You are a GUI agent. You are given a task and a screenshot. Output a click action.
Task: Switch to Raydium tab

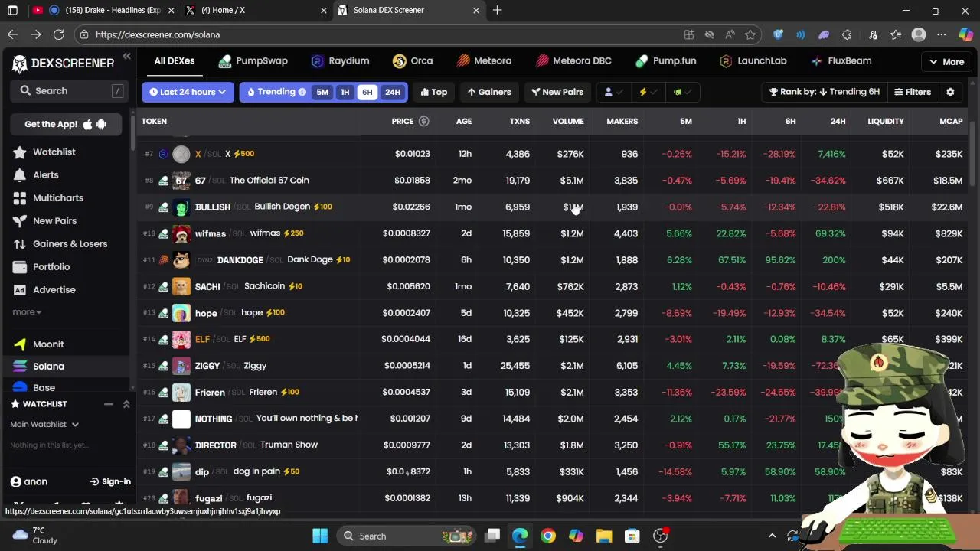pos(340,61)
